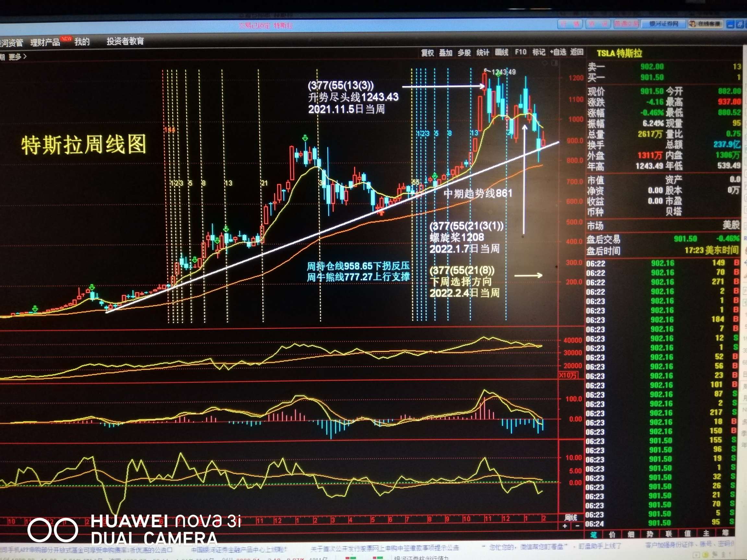Viewport: 747px width, 560px height.
Task: Click the 卖一 902.00 ask quote
Action: 664,66
